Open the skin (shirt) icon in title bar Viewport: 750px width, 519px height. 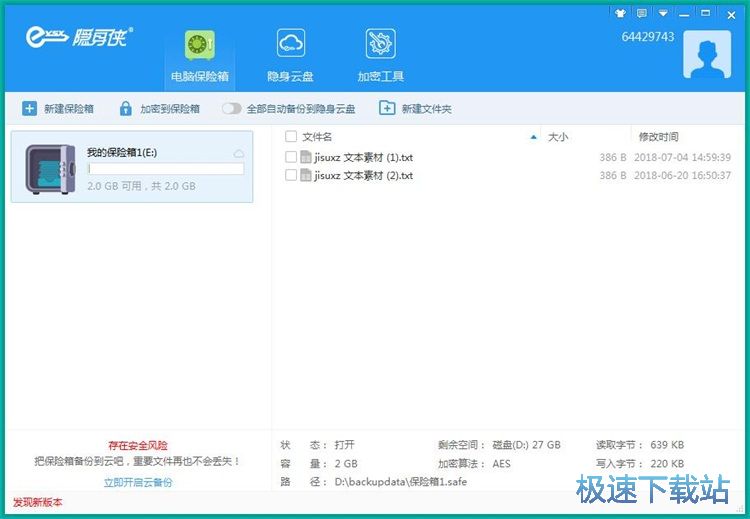tap(620, 14)
